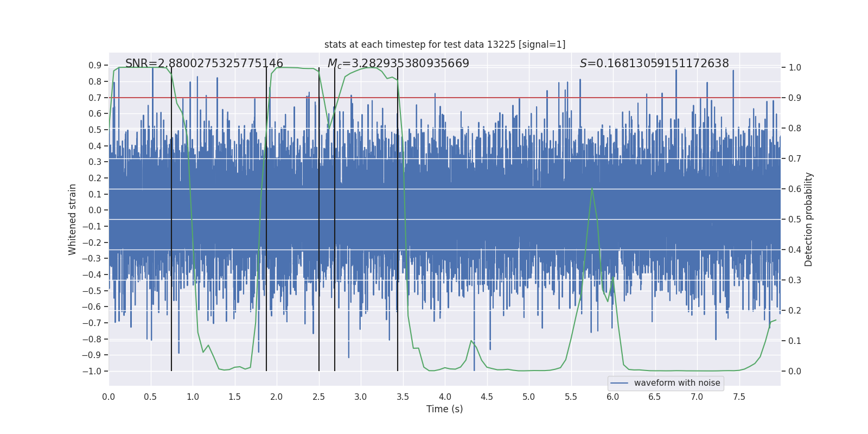Screen dimensions: 868x434
Task: Click the Time axis tick label 7.0
Action: coord(697,397)
